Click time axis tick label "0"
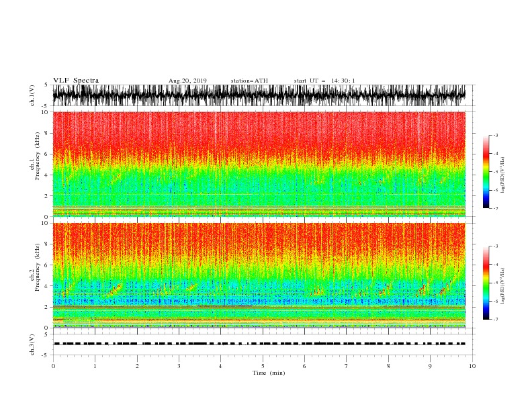 (53, 366)
